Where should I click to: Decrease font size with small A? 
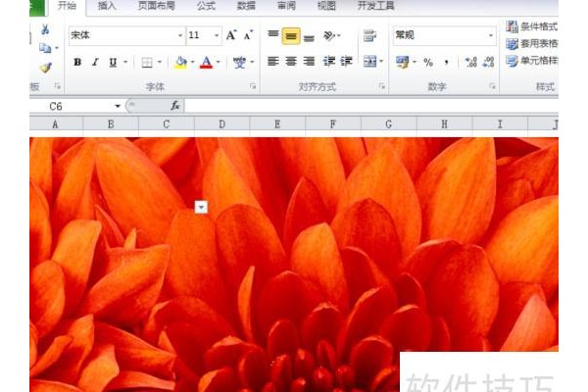pos(248,35)
